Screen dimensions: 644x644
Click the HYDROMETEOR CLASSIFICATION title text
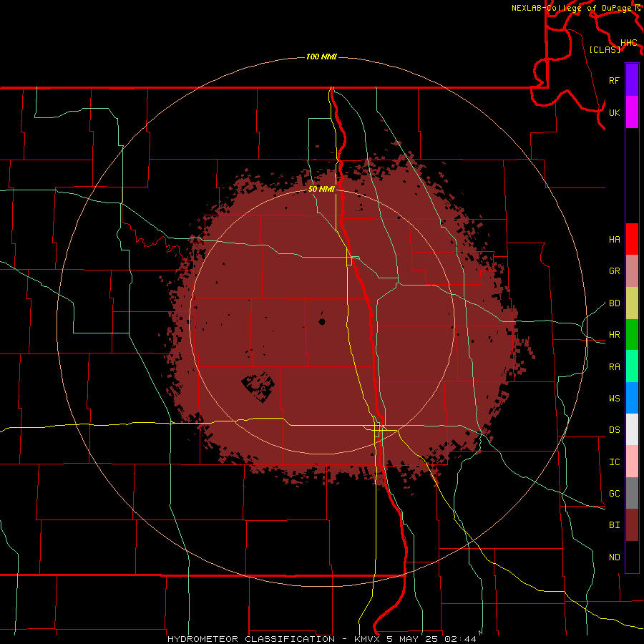pos(251,639)
